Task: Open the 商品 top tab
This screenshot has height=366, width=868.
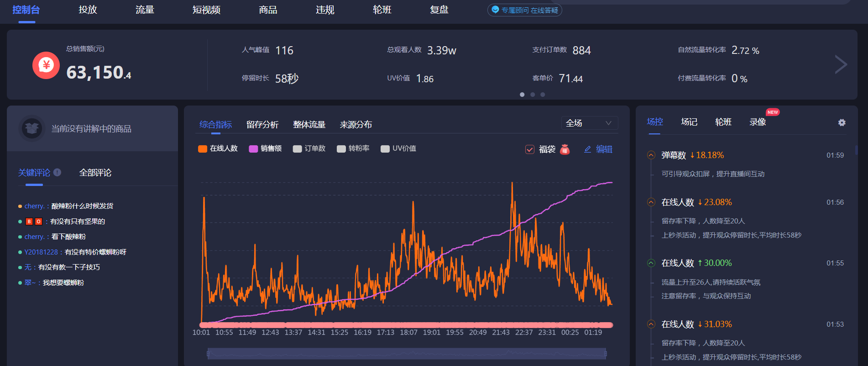Action: point(268,10)
